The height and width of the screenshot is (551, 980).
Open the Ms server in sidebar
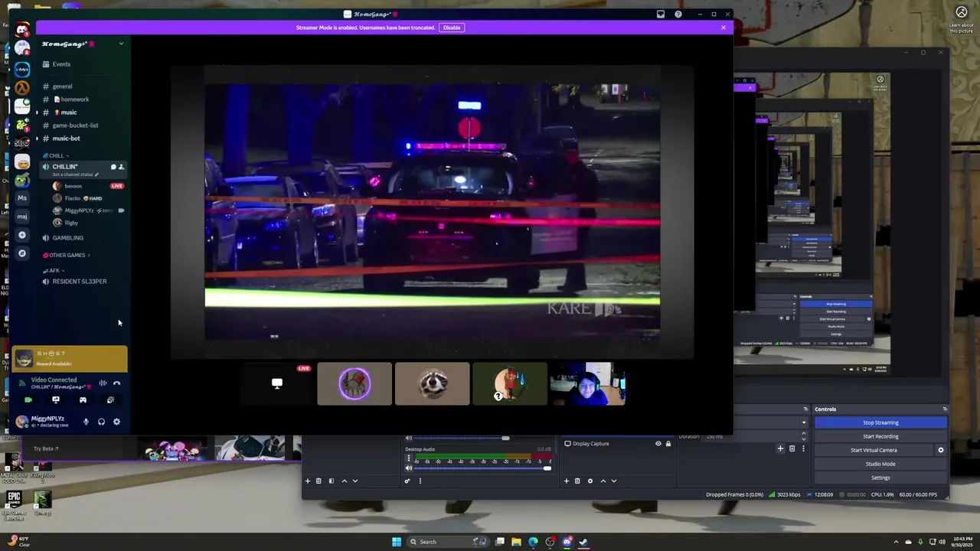(22, 198)
